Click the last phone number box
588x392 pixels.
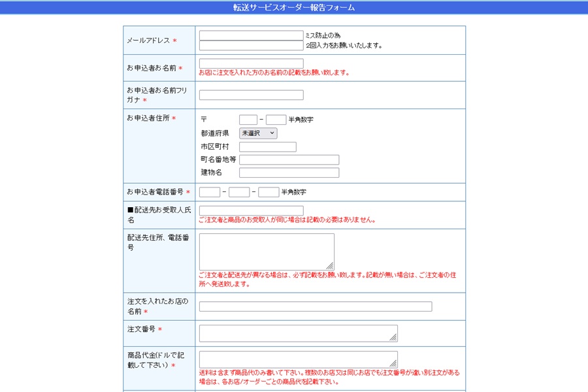coord(269,192)
